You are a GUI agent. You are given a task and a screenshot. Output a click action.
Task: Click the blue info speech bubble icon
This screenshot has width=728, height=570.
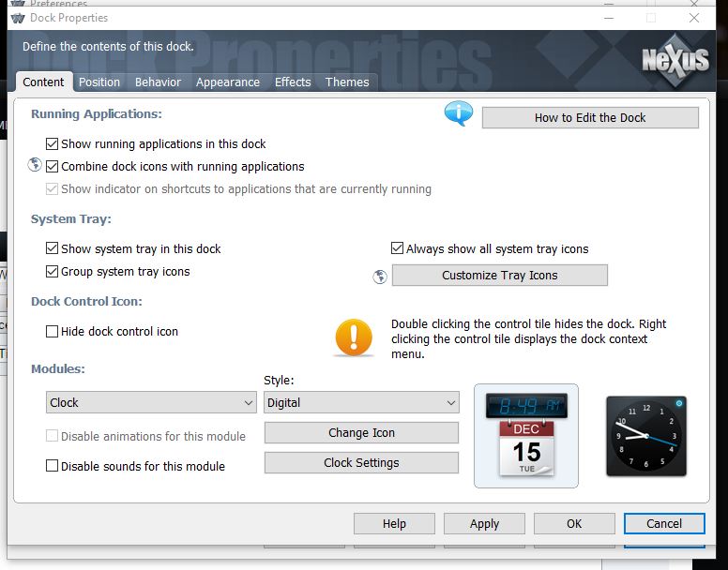(x=458, y=115)
